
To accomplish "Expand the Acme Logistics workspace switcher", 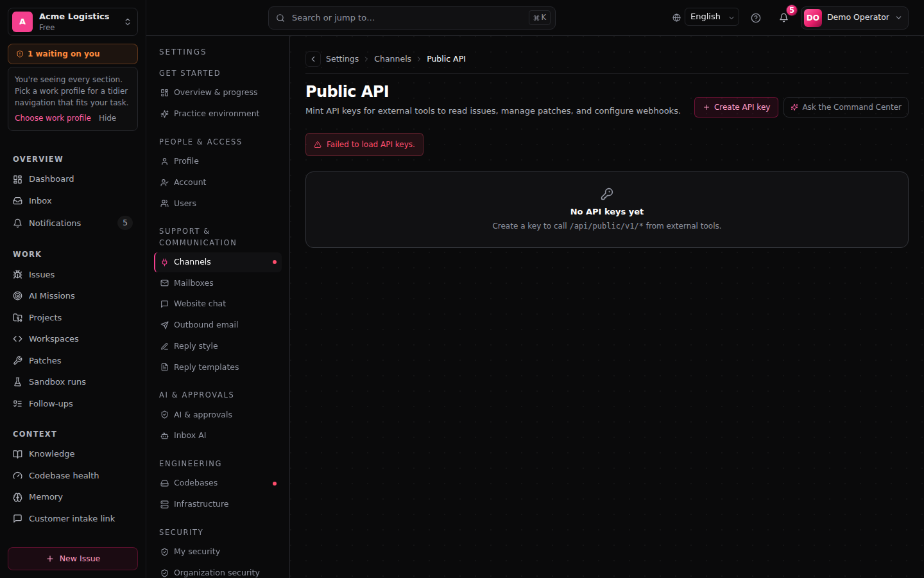I will point(73,22).
